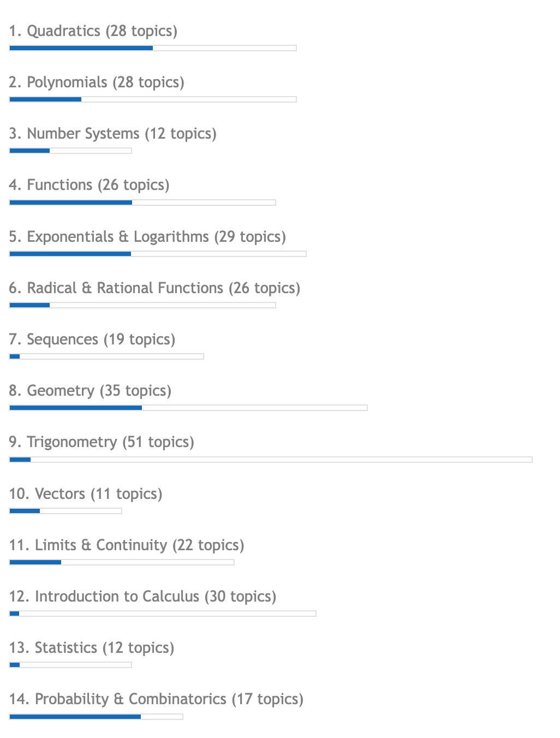Screen dimensions: 560x738
Task: Open Limits & Continuity (22 topics)
Action: pyautogui.click(x=127, y=545)
